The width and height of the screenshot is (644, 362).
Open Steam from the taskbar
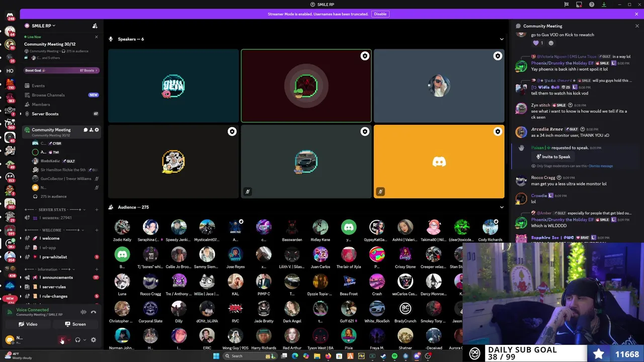383,356
